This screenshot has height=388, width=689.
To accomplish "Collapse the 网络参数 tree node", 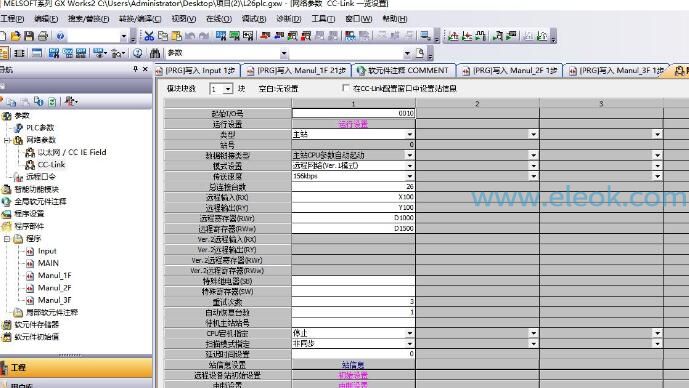I will click(x=7, y=140).
